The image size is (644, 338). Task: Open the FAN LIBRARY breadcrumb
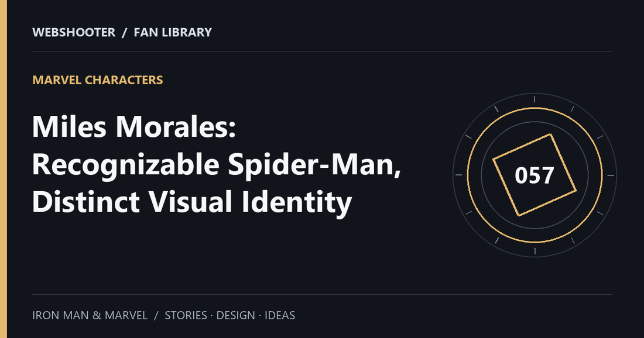point(173,32)
